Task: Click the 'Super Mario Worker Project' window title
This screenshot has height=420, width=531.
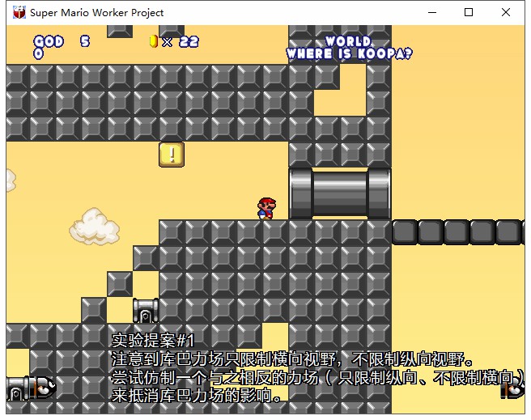Action: tap(97, 13)
